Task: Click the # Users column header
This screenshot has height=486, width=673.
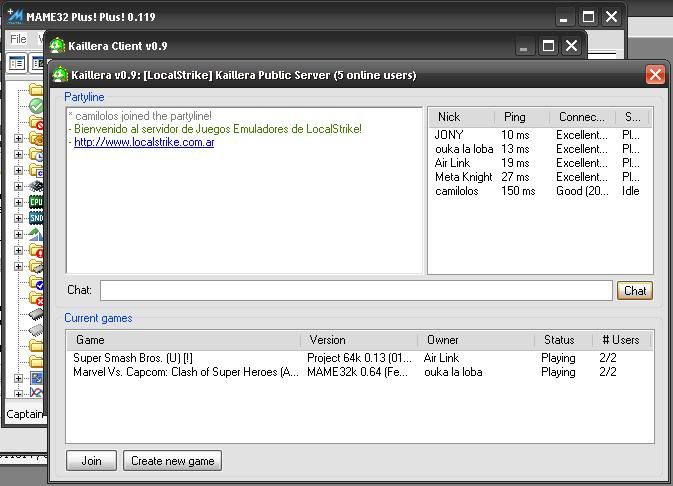Action: pyautogui.click(x=622, y=340)
